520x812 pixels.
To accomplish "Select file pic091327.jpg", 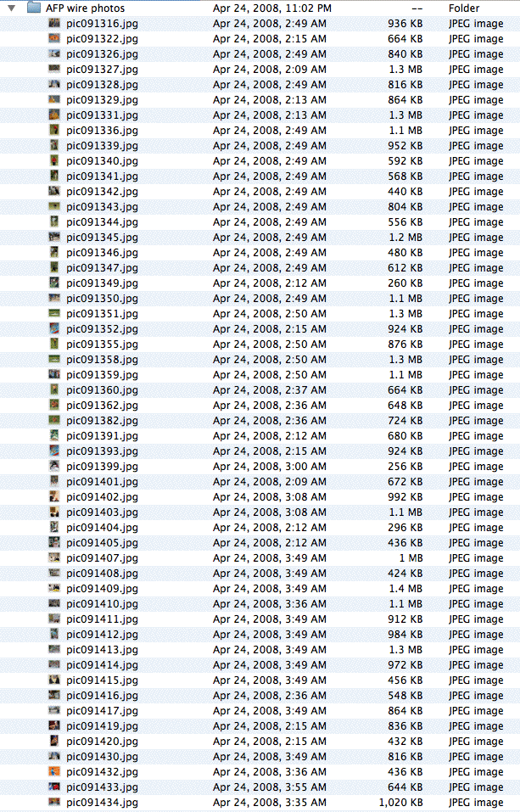I will [102, 70].
